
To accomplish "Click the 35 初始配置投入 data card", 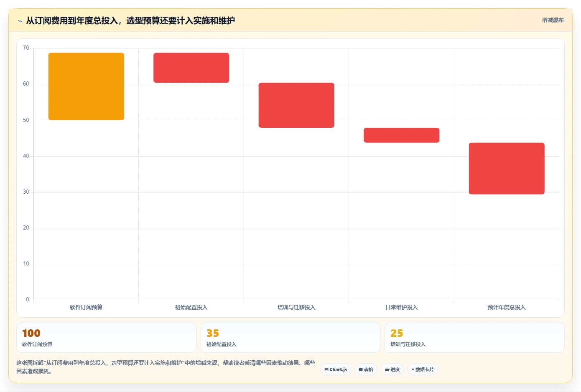I will (x=290, y=337).
